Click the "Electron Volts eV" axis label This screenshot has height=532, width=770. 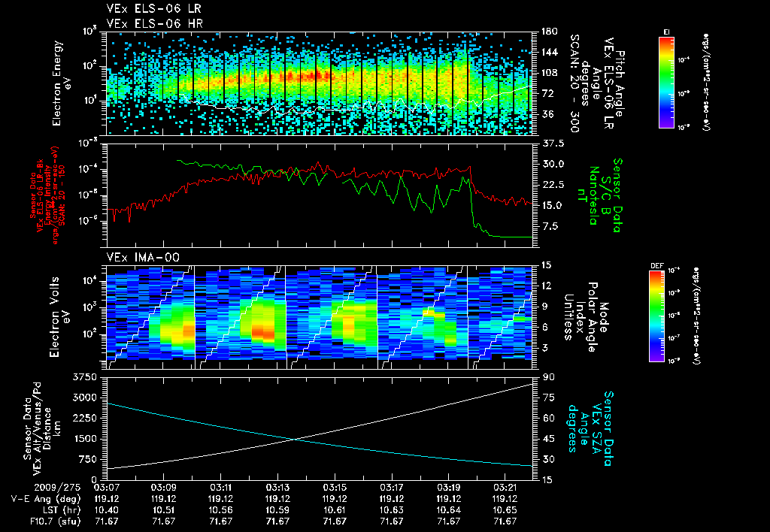(59, 317)
